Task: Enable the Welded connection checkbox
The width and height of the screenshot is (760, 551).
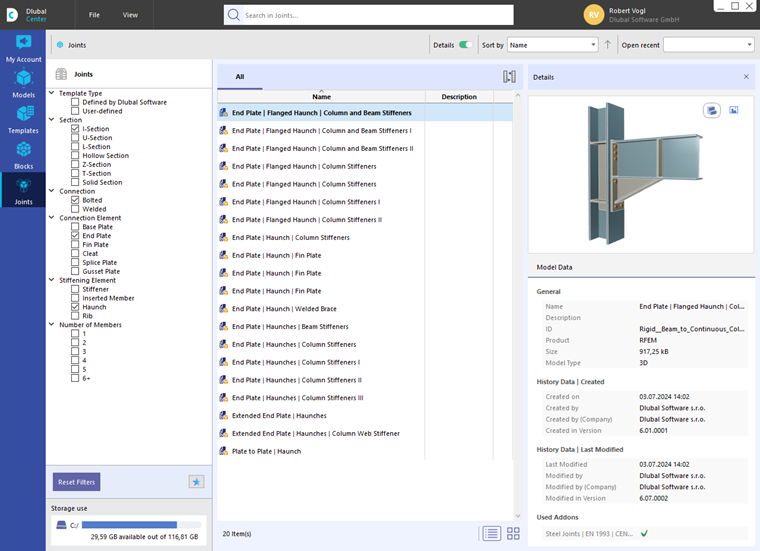Action: (75, 209)
